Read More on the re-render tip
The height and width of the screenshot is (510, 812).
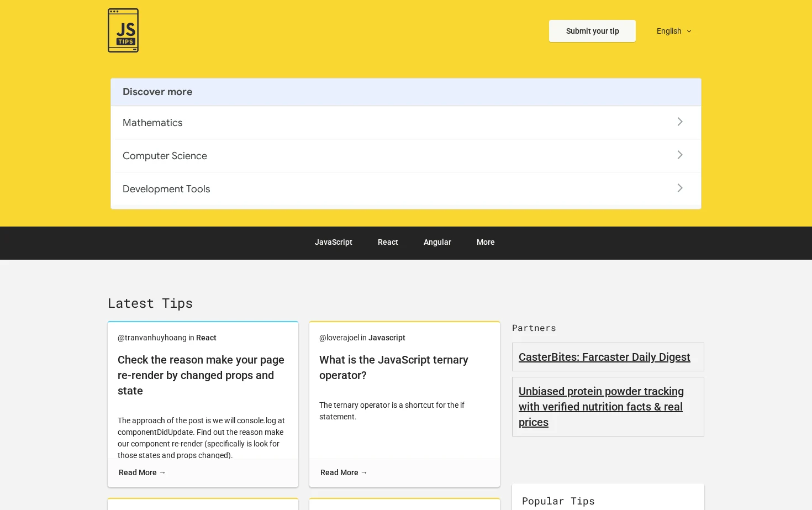(x=142, y=472)
